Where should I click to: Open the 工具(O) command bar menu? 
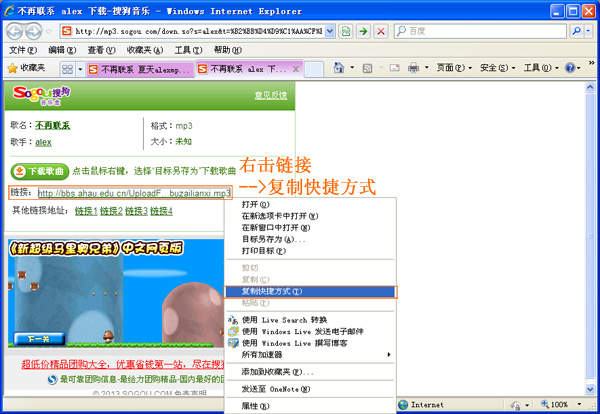(x=541, y=68)
